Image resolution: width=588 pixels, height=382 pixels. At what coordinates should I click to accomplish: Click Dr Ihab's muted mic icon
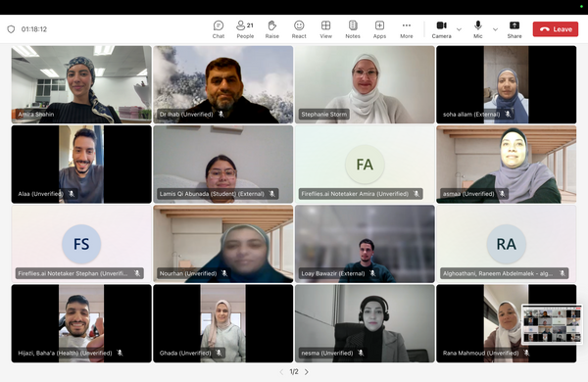click(221, 114)
